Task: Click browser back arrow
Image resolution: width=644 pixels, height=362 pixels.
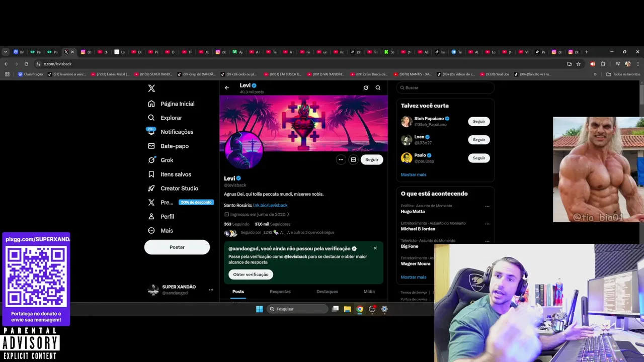Action: [x=6, y=64]
